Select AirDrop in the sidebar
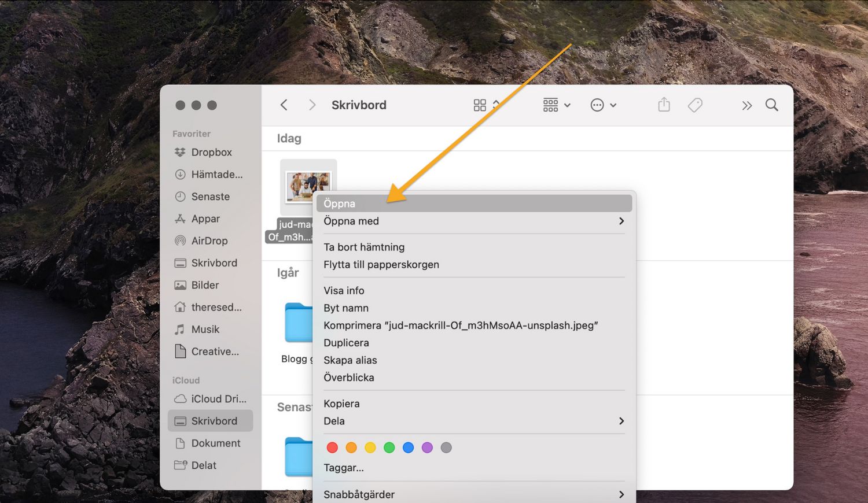Screen dimensions: 868x503 click(209, 241)
